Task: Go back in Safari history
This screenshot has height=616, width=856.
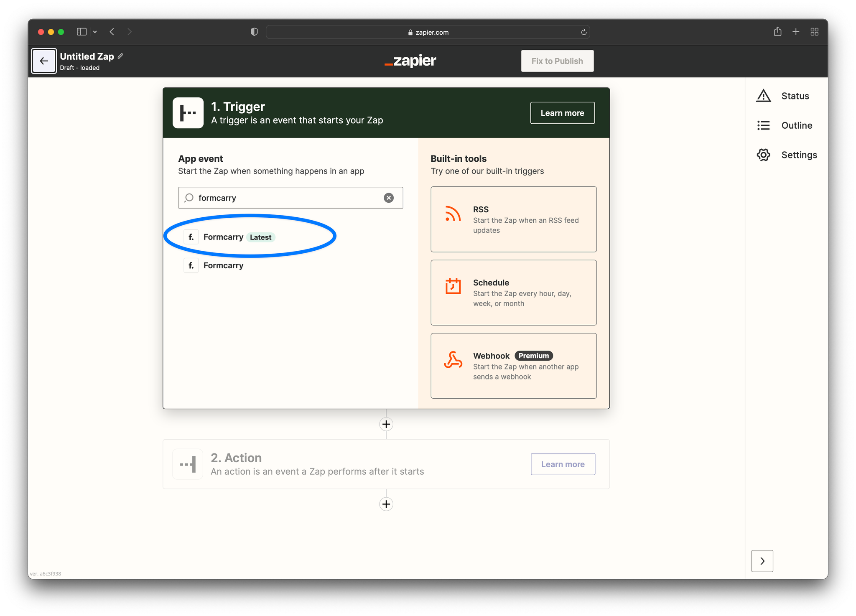Action: click(112, 32)
